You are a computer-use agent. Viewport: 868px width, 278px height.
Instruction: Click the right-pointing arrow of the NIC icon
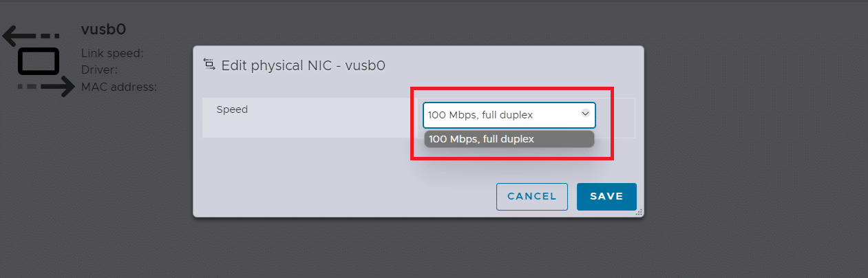46,87
